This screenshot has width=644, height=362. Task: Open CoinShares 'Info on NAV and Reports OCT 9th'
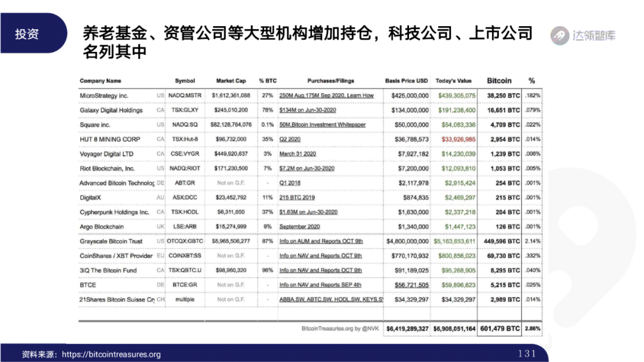click(x=321, y=256)
